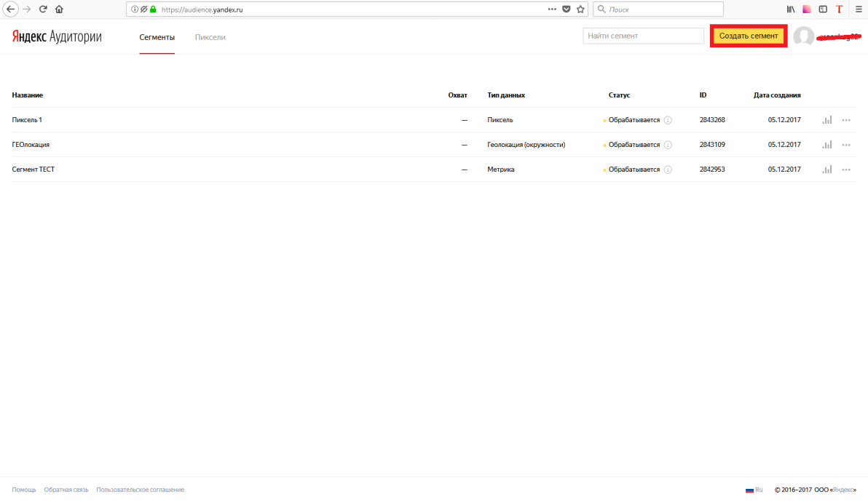Open the Firefox hamburger menu
The image size is (868, 502).
pyautogui.click(x=859, y=9)
